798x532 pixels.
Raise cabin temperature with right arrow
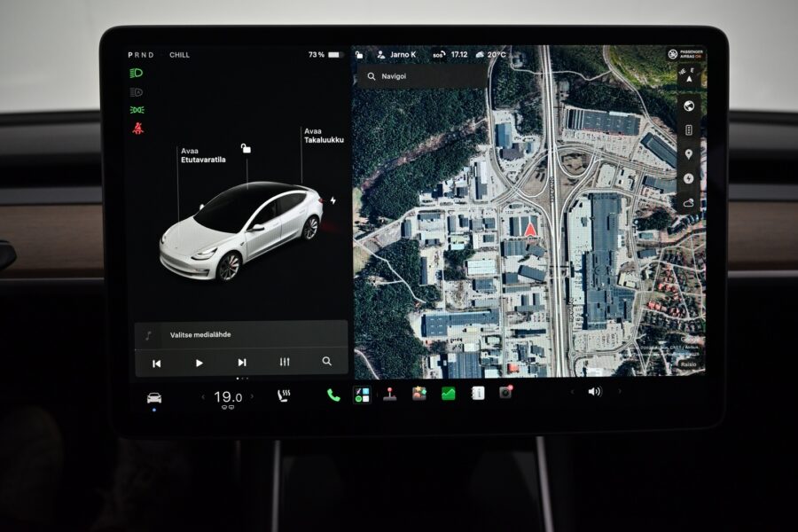pyautogui.click(x=252, y=396)
